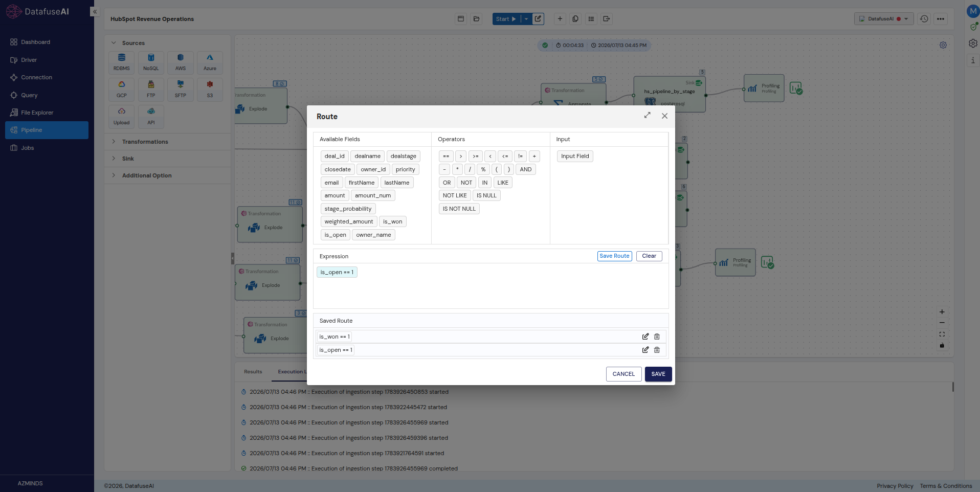
Task: Insert the == operator
Action: [446, 156]
